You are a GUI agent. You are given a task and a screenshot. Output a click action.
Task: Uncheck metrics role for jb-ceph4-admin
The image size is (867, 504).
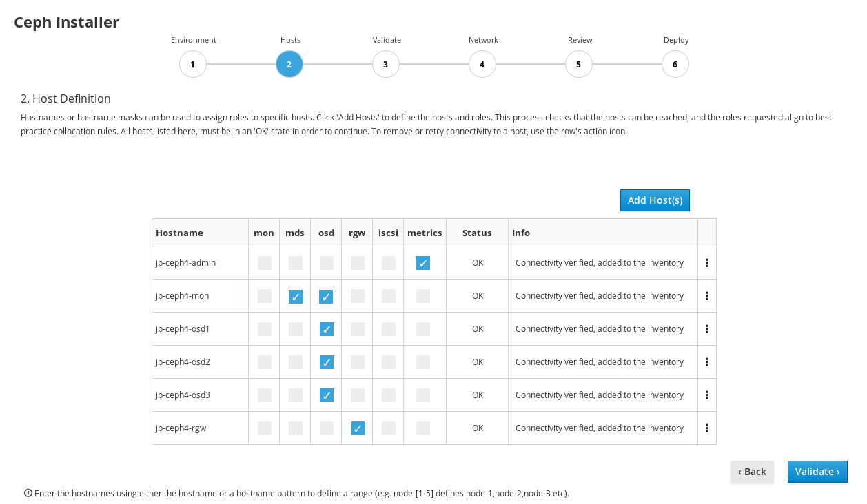tap(423, 263)
